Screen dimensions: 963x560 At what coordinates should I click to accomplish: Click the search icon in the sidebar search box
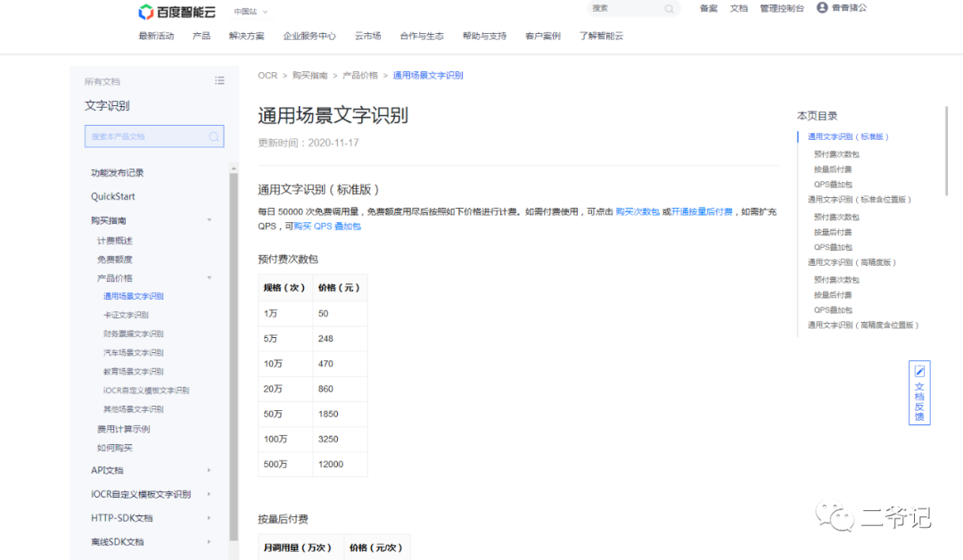point(214,136)
